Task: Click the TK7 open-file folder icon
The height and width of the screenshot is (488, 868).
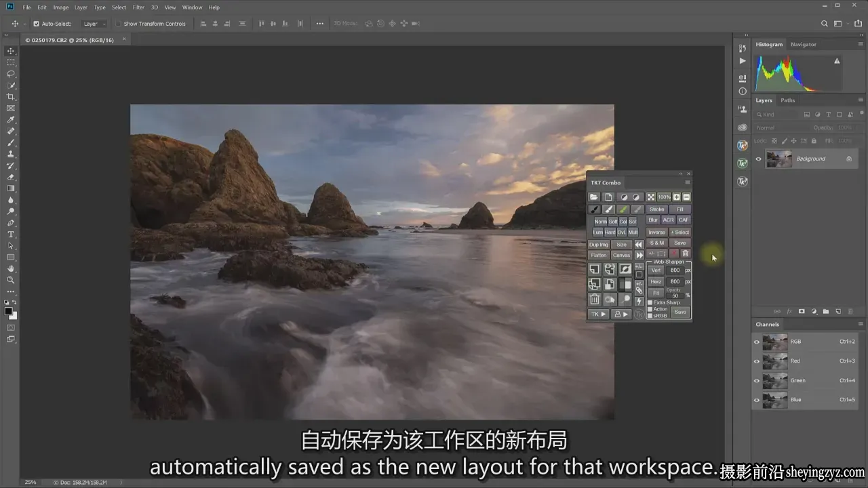Action: (x=594, y=197)
